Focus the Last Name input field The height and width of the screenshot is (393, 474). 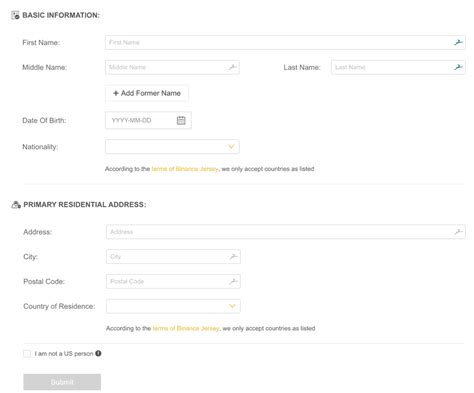(x=398, y=67)
